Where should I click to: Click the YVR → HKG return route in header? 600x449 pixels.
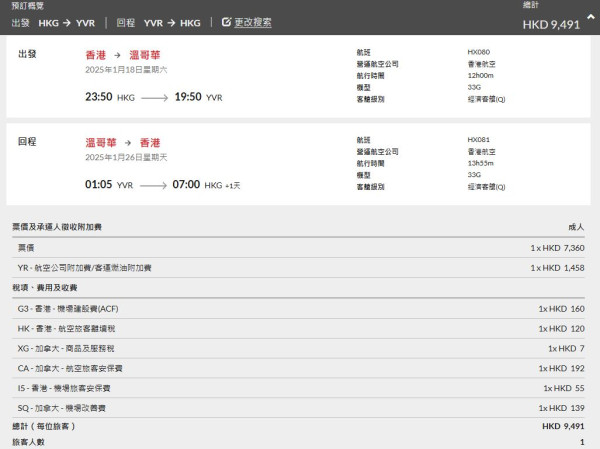(172, 23)
